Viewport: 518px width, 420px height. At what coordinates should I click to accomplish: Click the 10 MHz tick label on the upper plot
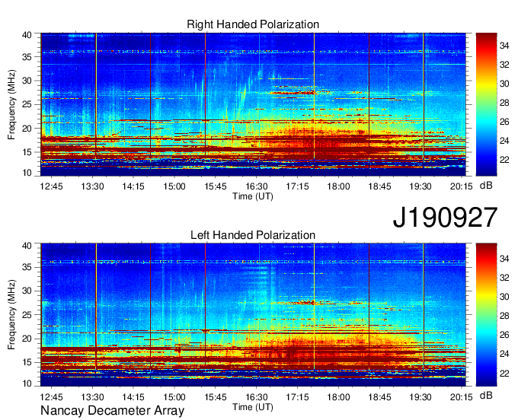click(x=27, y=173)
